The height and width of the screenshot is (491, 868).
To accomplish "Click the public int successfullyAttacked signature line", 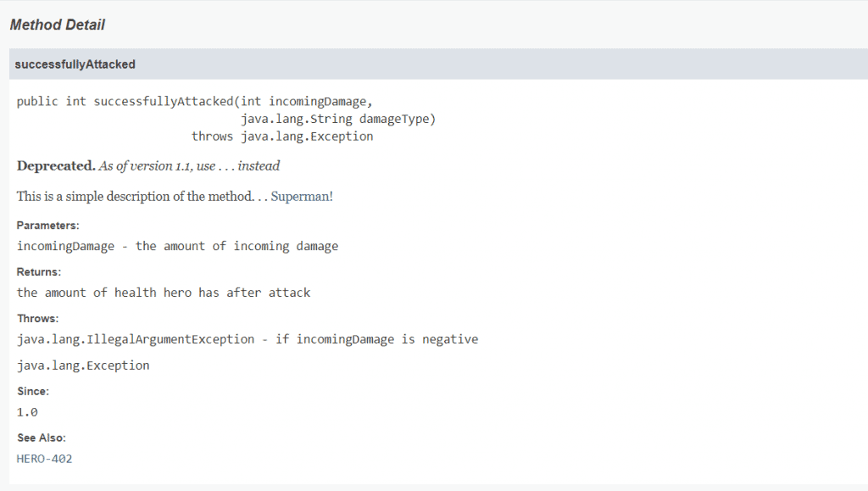I will point(195,101).
